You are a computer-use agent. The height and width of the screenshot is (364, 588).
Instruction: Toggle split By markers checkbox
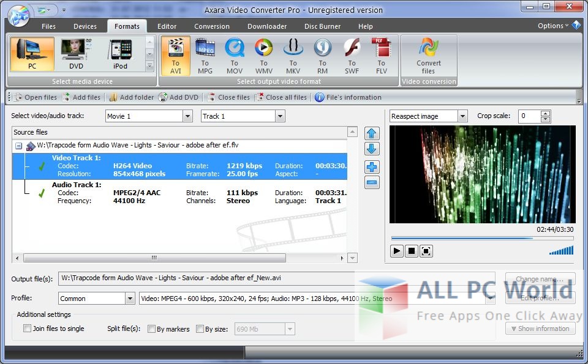[151, 329]
